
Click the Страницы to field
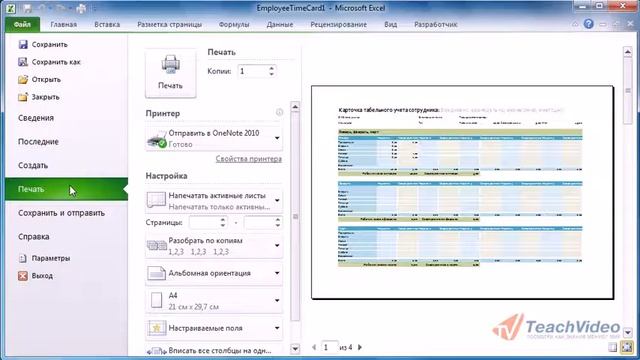pyautogui.click(x=260, y=223)
